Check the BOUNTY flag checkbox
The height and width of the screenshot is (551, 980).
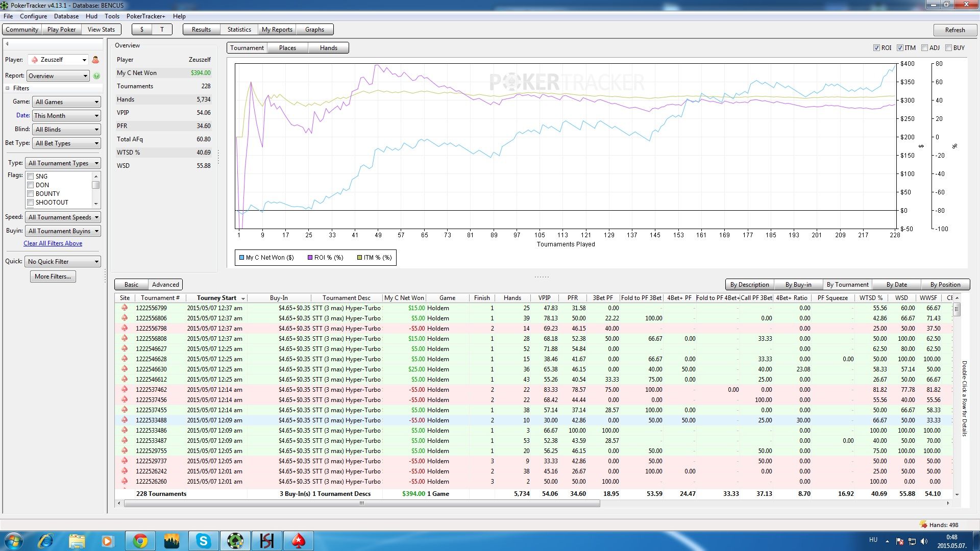31,194
